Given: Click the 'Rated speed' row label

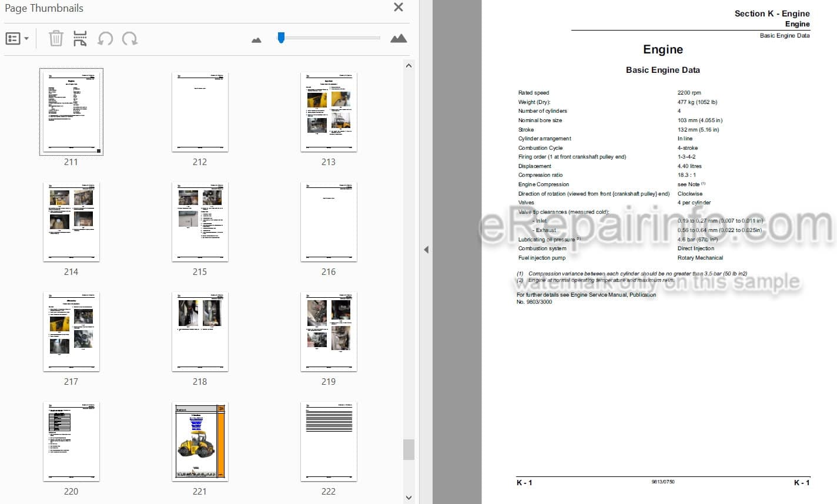Looking at the screenshot, I should coord(533,93).
